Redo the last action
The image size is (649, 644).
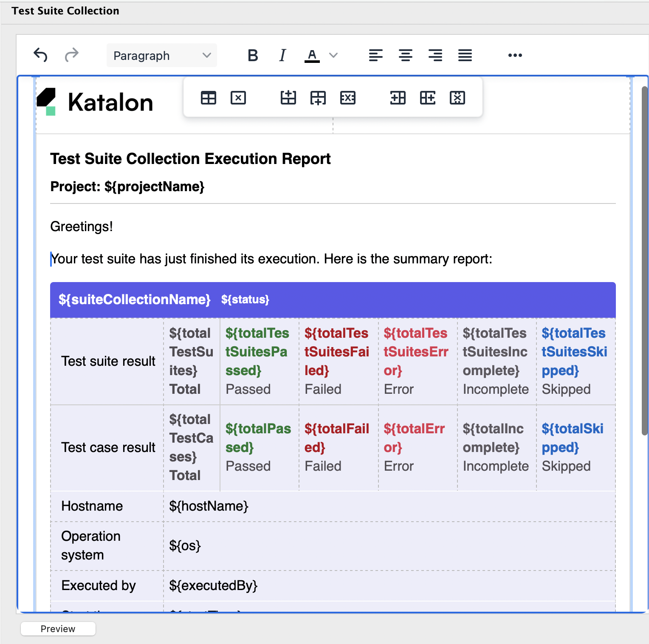(71, 55)
